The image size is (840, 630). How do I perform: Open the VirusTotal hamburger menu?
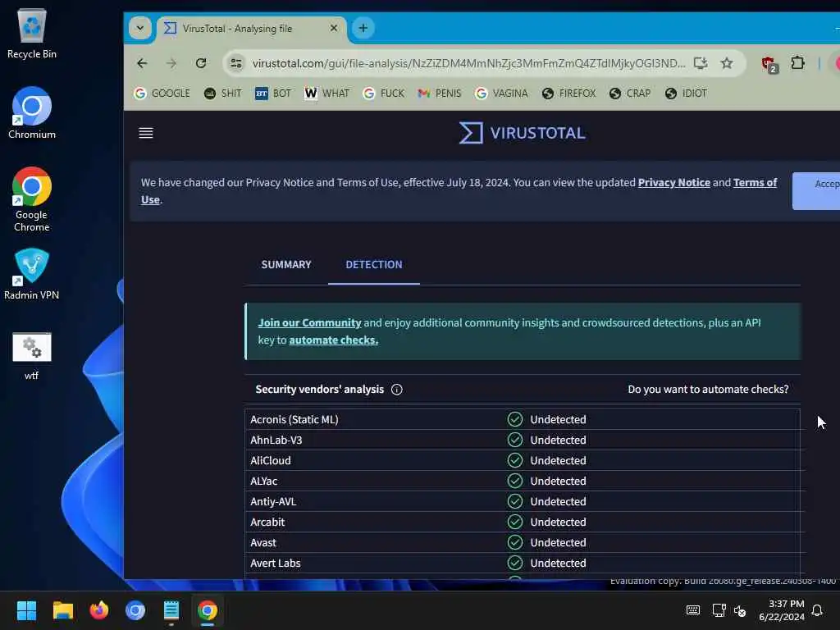pyautogui.click(x=146, y=133)
